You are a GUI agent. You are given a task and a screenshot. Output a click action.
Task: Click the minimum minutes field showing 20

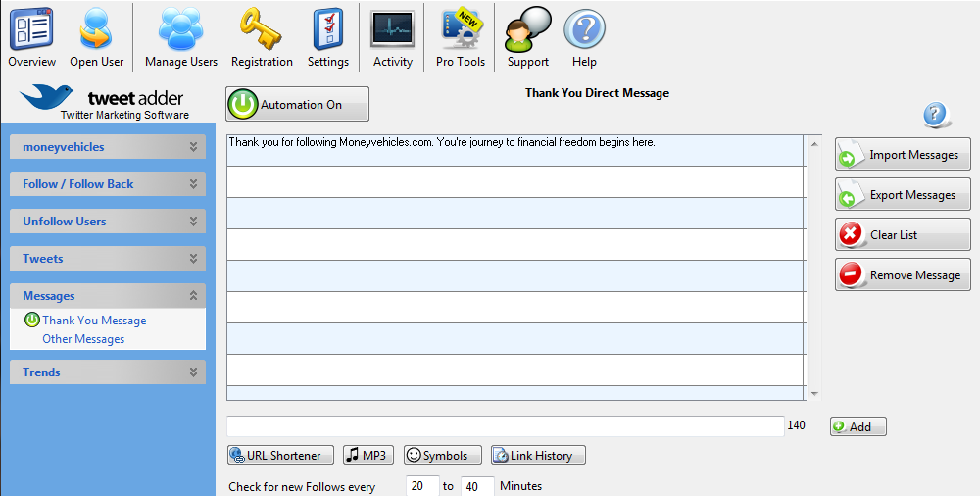pyautogui.click(x=422, y=486)
